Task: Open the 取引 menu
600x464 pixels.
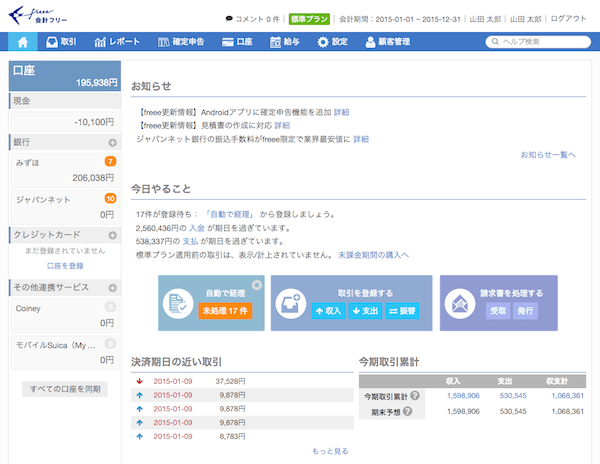Action: coord(61,42)
